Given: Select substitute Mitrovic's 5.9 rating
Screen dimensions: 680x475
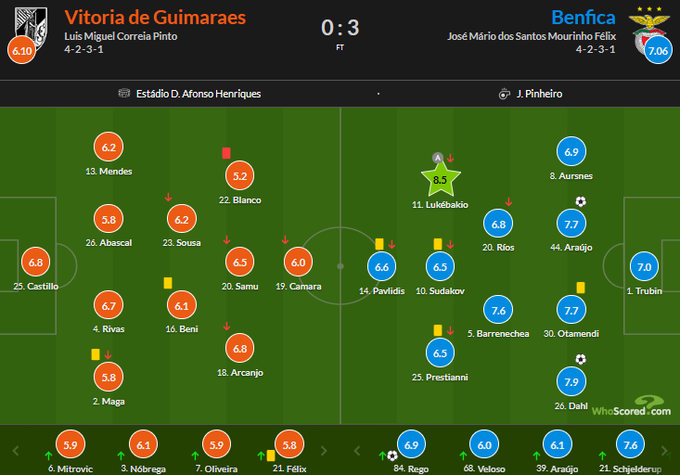Looking at the screenshot, I should (x=69, y=446).
